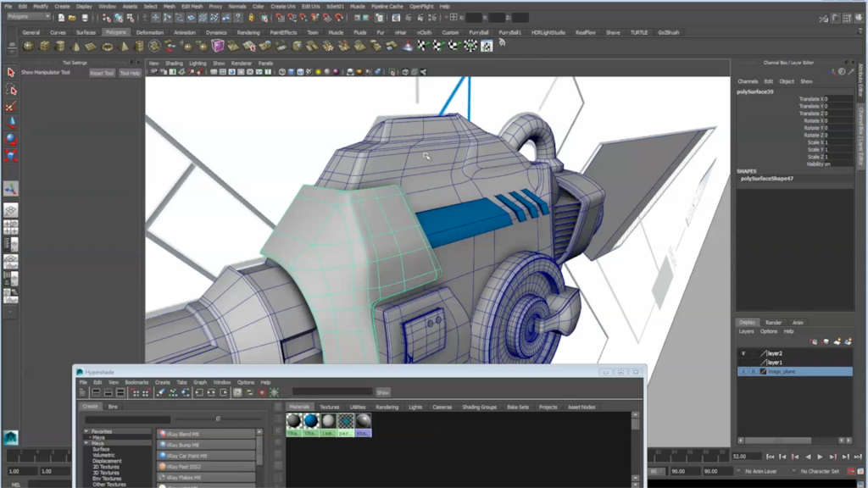
Task: Switch to the Textures tab in Hypershade
Action: (x=330, y=408)
